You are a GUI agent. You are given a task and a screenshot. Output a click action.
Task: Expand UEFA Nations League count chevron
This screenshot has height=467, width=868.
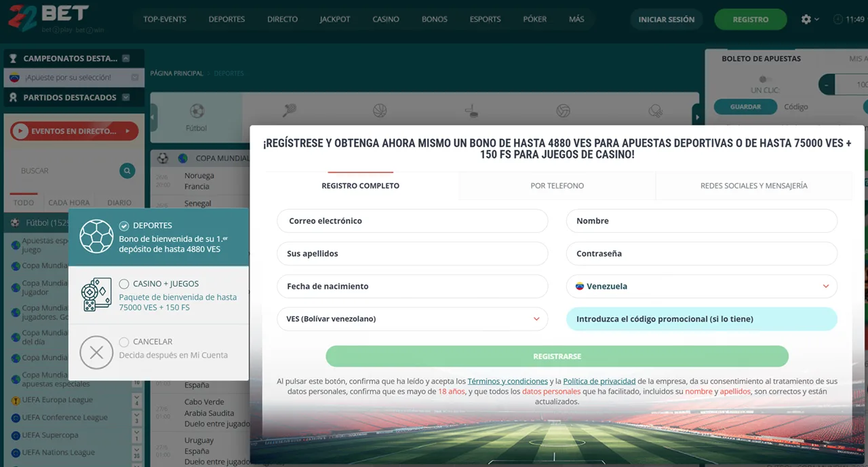[x=136, y=453]
